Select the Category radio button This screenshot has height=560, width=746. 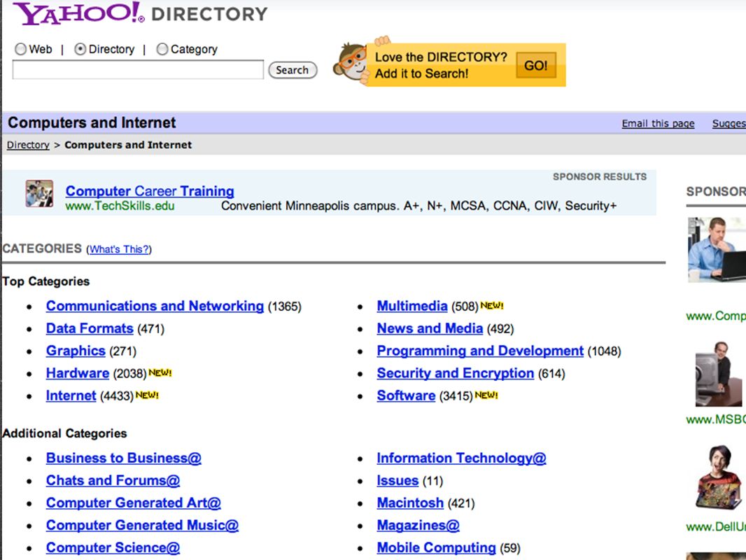pyautogui.click(x=162, y=49)
